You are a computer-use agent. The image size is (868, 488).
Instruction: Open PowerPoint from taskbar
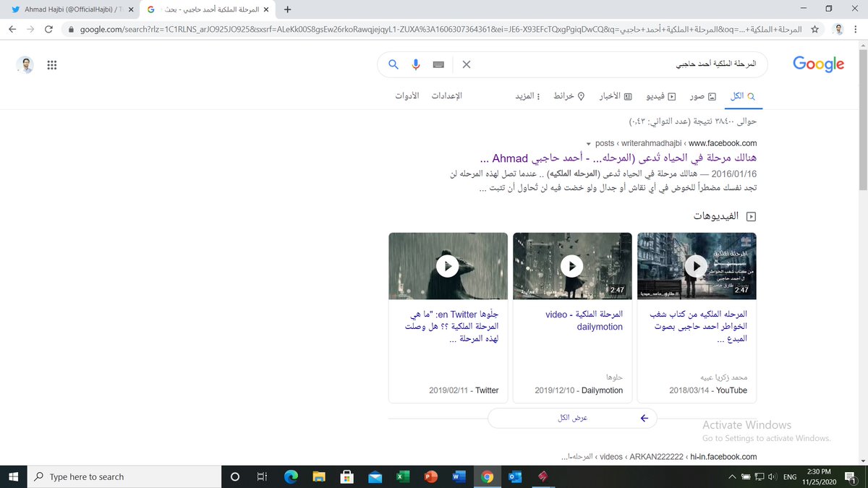click(431, 476)
